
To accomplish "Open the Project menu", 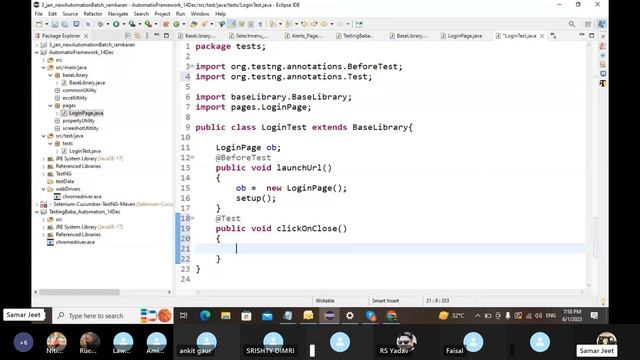I will click(162, 14).
